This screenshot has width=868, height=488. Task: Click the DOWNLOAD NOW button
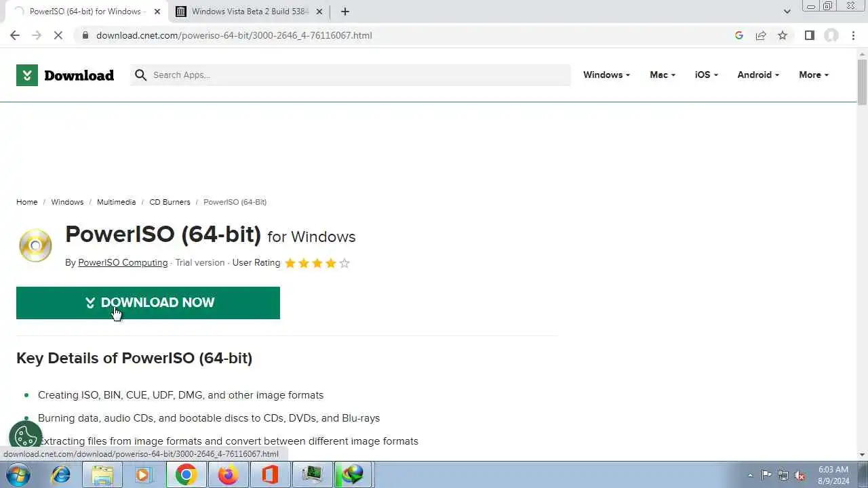(148, 303)
